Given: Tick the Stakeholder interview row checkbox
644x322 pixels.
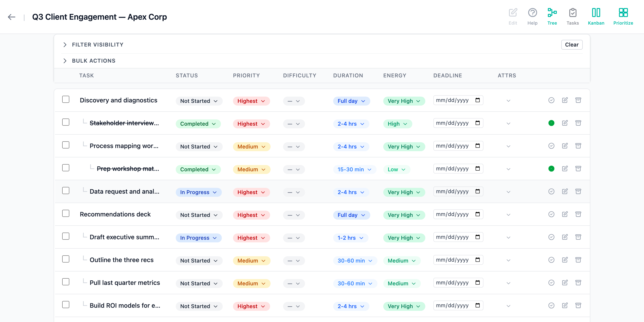Looking at the screenshot, I should click(x=66, y=122).
